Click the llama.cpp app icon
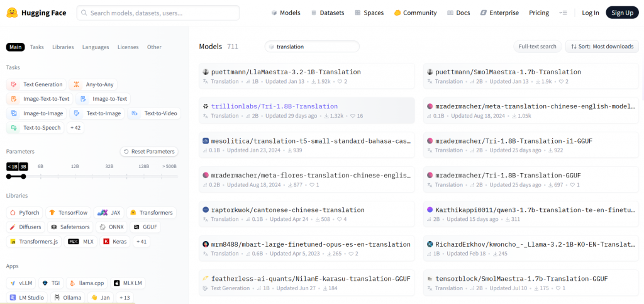 coord(72,283)
